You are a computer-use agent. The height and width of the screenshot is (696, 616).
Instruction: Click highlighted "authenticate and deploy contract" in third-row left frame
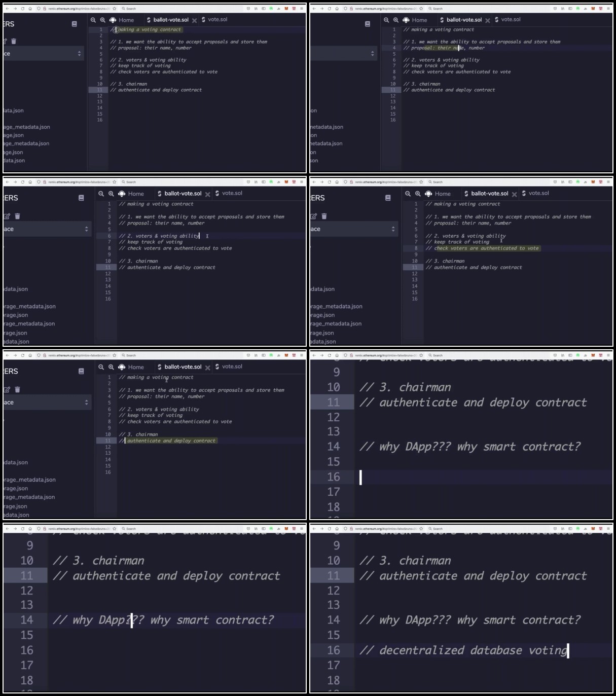tap(171, 441)
